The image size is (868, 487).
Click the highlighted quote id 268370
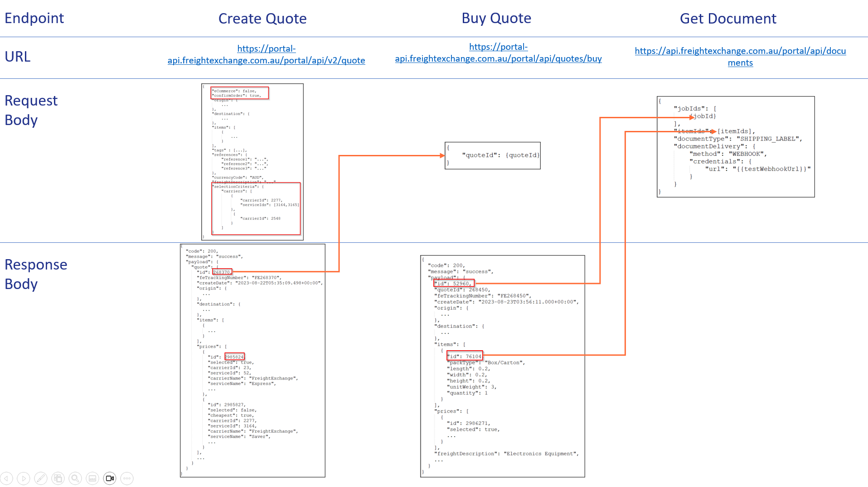223,272
